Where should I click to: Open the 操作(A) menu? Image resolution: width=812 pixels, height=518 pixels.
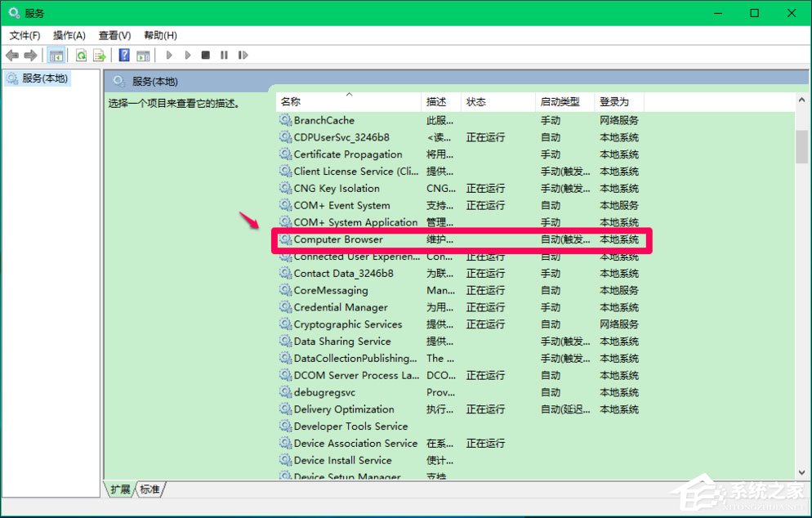point(69,35)
